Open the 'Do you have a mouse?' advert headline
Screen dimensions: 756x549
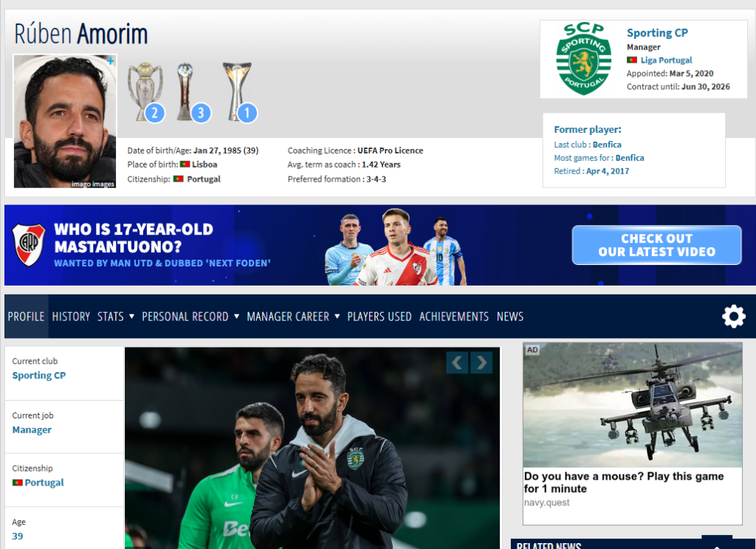[624, 483]
